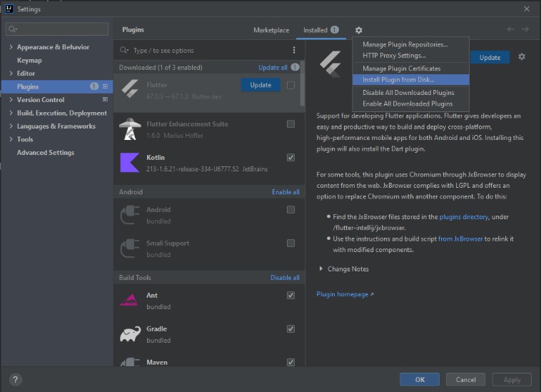The image size is (541, 392).
Task: Expand the Editor settings node
Action: pos(11,73)
